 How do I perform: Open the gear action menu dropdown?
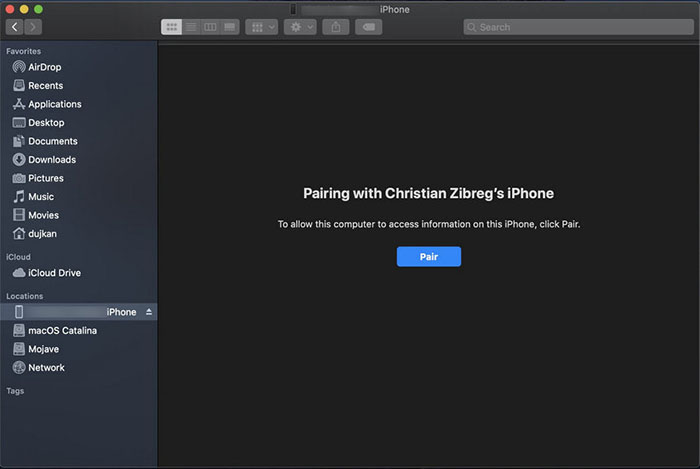[300, 27]
